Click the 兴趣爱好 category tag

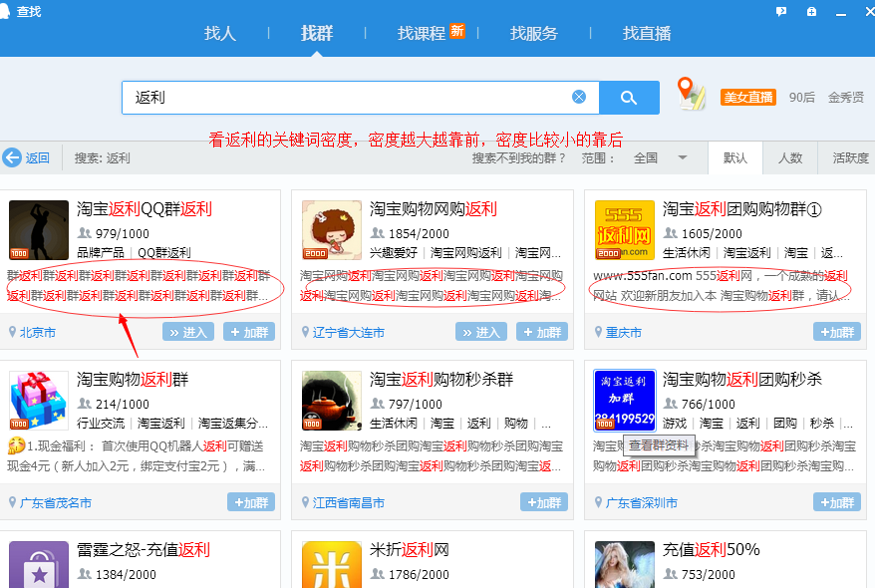coord(394,253)
